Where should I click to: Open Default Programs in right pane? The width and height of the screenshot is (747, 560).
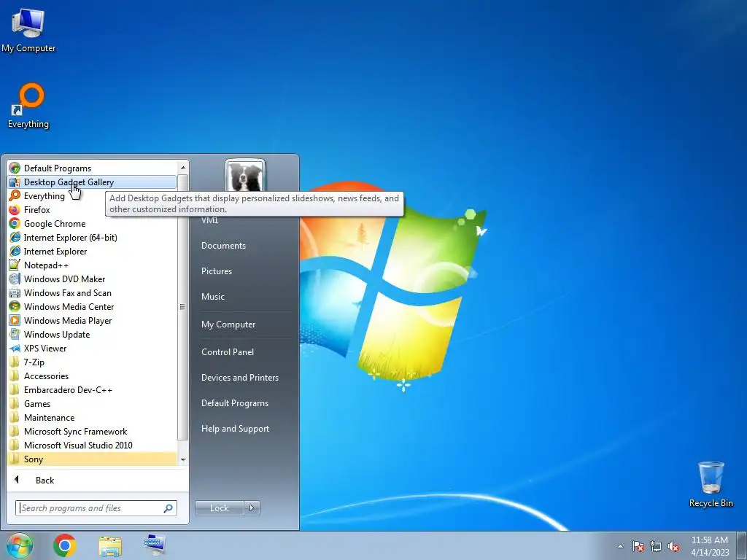(x=234, y=403)
